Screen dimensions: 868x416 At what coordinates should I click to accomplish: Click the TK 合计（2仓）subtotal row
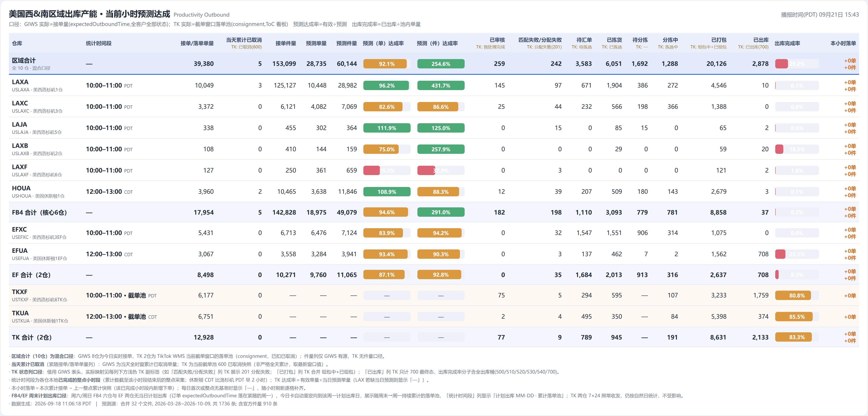click(x=434, y=337)
